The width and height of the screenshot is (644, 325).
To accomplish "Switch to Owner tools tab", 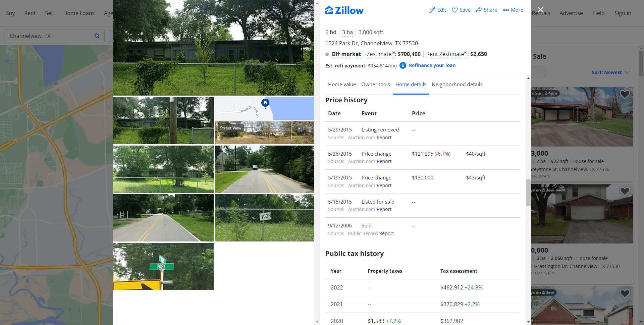I will tap(376, 85).
